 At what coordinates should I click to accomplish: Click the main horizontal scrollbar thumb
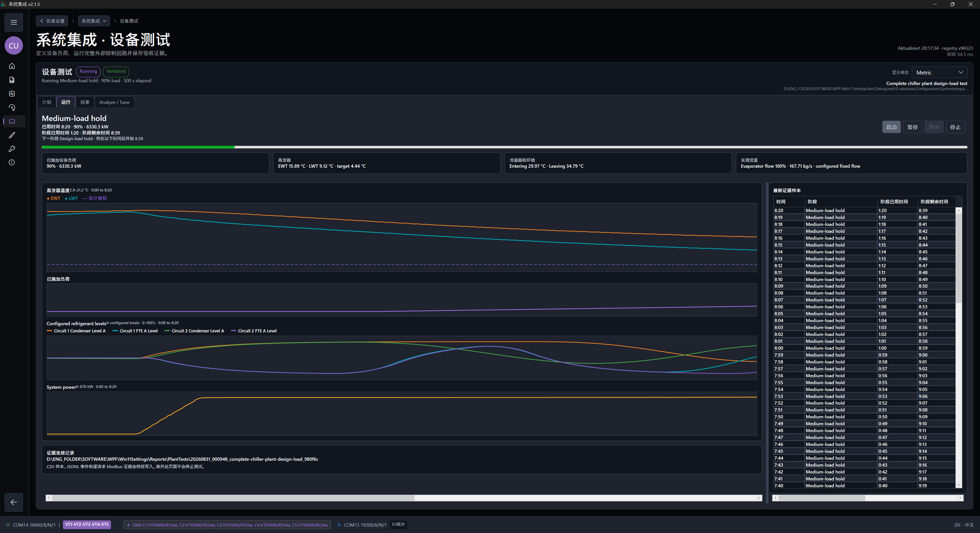click(x=233, y=498)
